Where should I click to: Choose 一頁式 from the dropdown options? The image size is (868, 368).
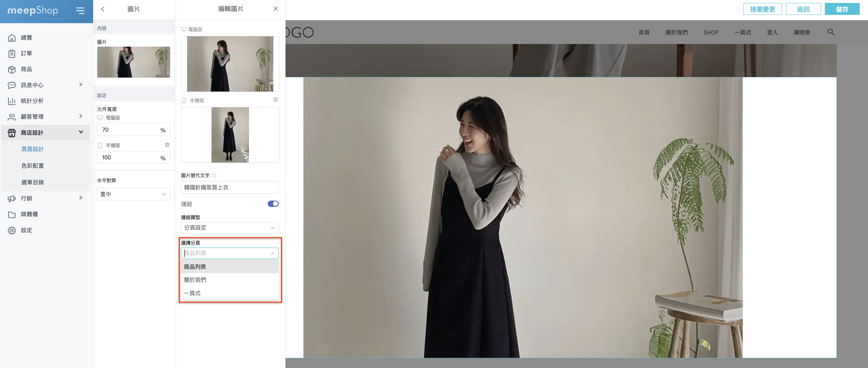[x=192, y=293]
